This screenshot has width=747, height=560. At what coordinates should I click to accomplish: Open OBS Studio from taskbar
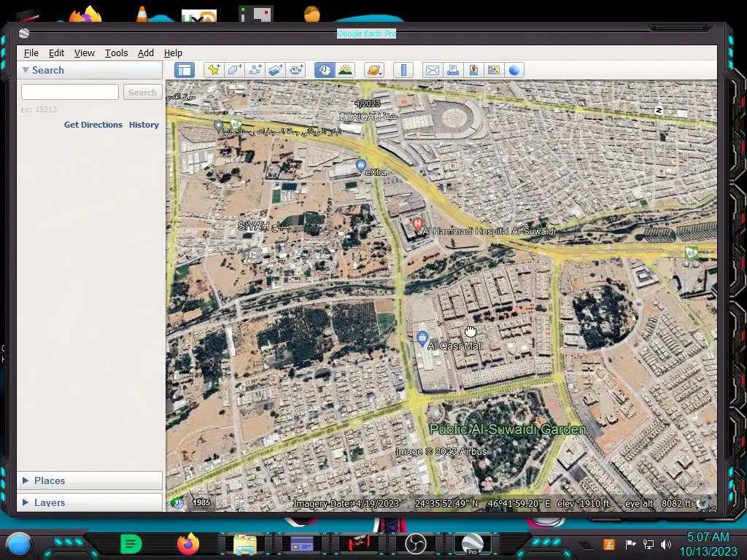point(415,544)
